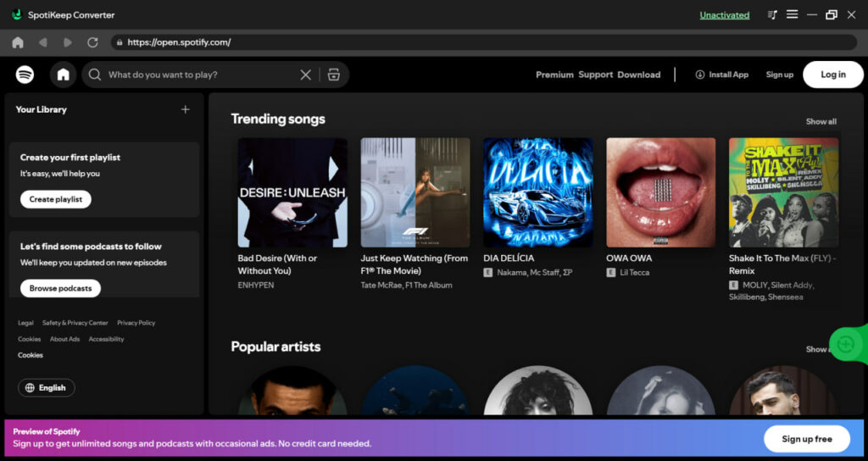
Task: Click the Create playlist button
Action: click(x=56, y=199)
